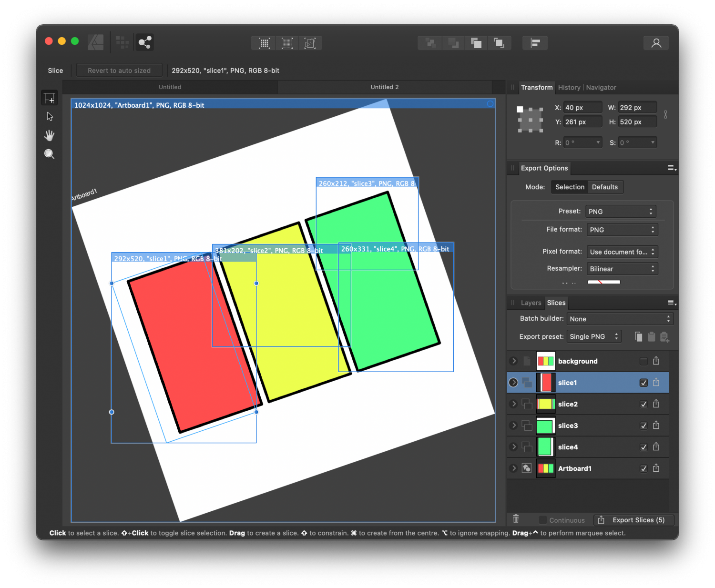Click the trash icon to delete slice
Viewport: 715px width, 588px height.
tap(516, 519)
